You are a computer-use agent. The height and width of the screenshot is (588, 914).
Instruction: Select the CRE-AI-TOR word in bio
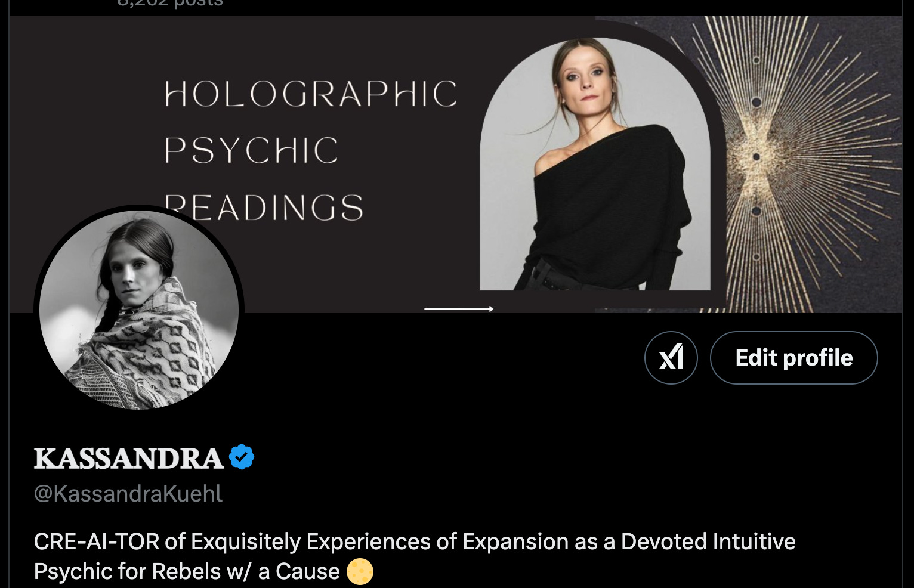tap(97, 541)
